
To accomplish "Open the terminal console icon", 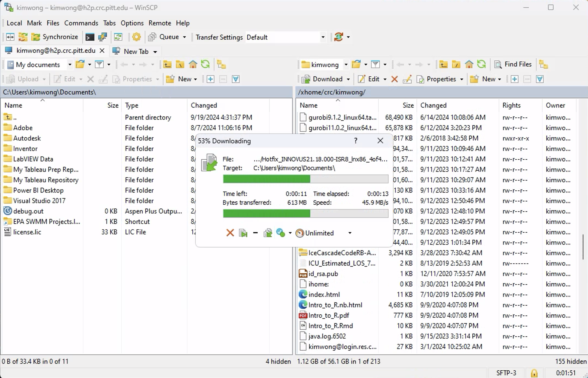I will tap(90, 37).
